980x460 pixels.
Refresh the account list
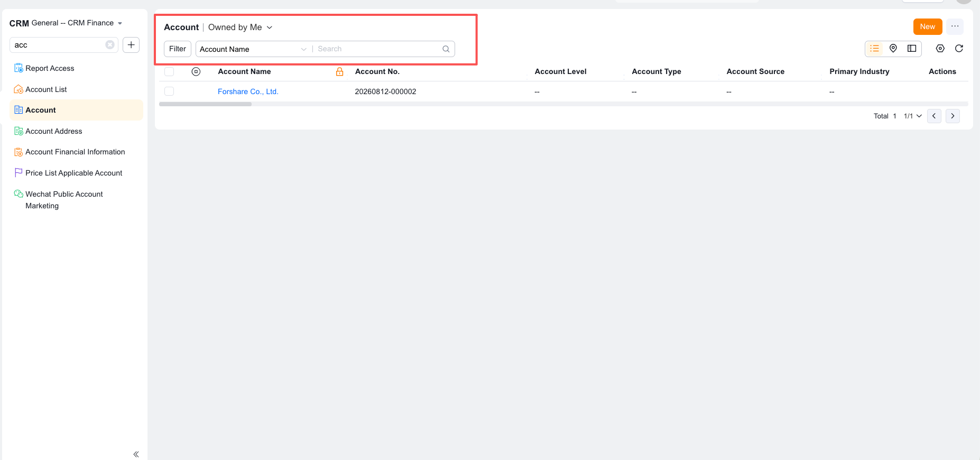(959, 49)
